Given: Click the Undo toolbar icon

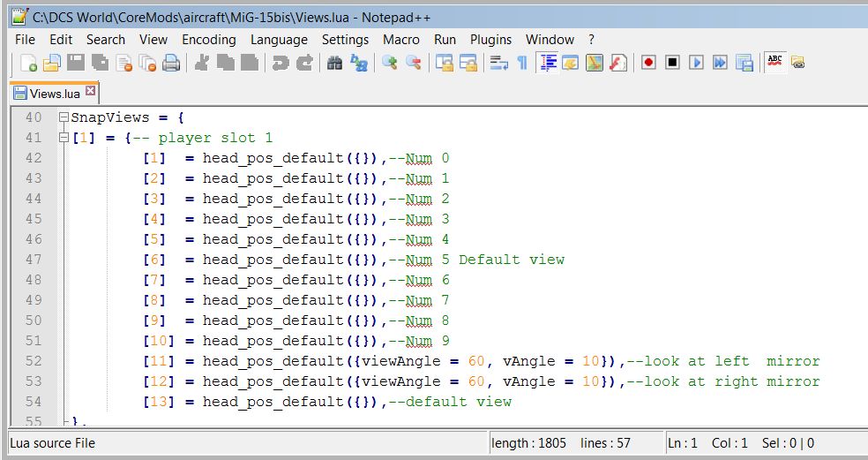Looking at the screenshot, I should tap(281, 63).
